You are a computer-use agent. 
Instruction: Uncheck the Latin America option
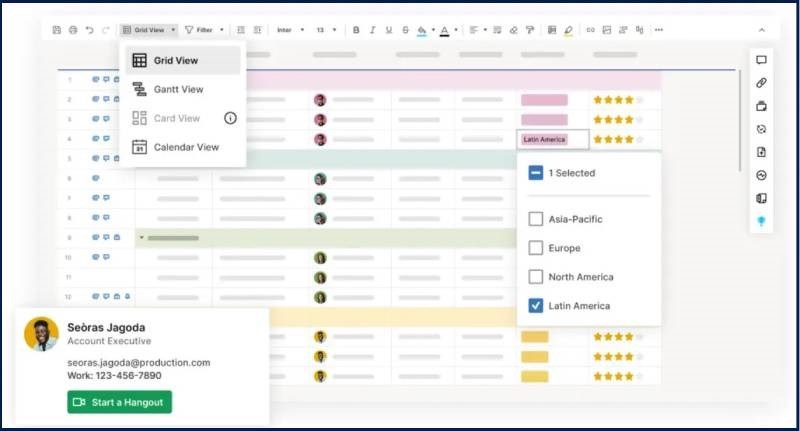tap(536, 306)
